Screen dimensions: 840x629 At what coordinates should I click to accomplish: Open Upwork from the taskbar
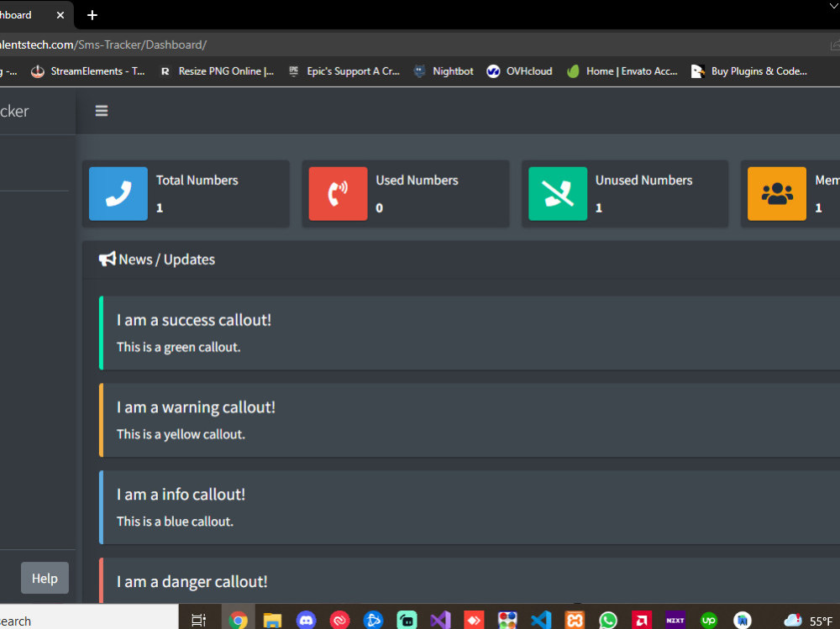[x=709, y=620]
